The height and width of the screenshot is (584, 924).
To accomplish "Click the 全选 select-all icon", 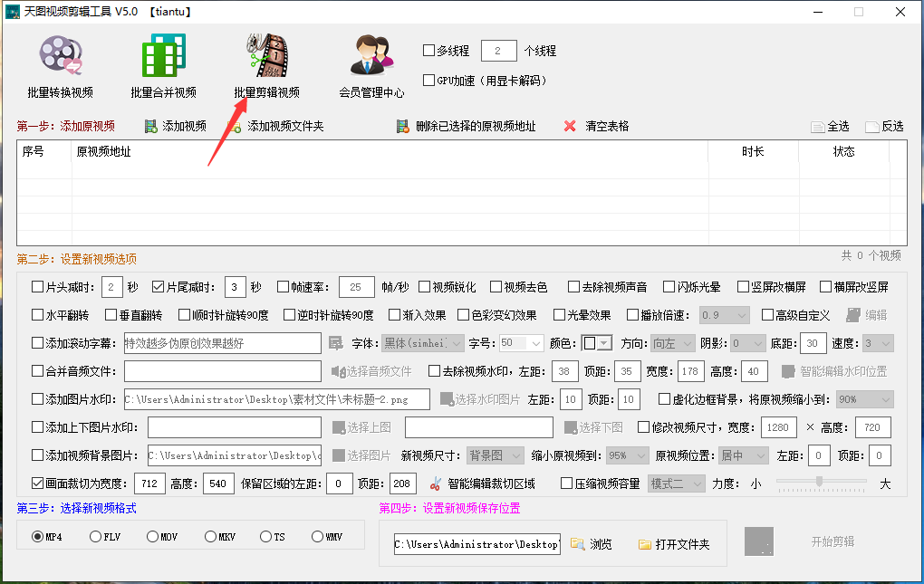I will (x=817, y=127).
